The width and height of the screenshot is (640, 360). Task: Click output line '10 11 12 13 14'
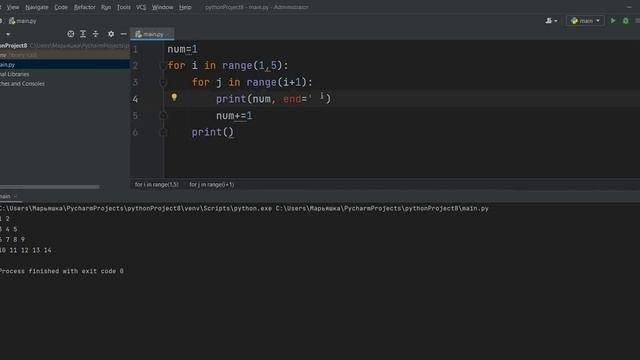26,250
